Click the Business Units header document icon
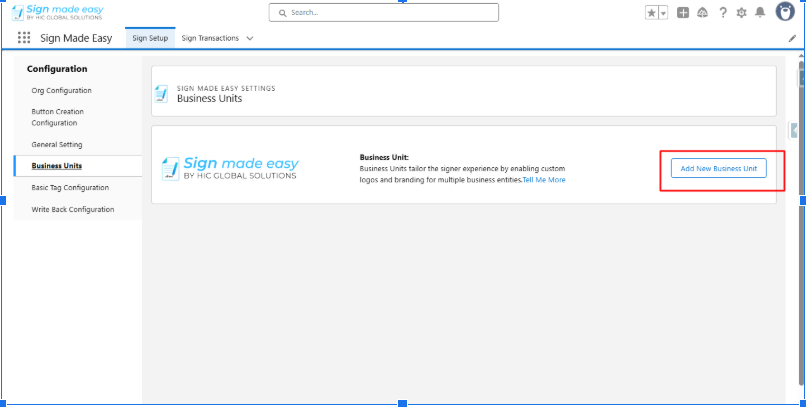Screen dimensions: 806x407 161,94
